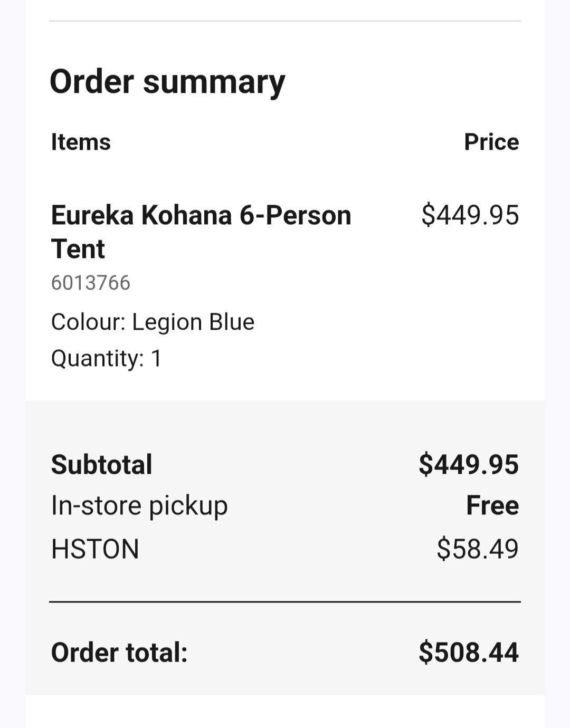Click the order total $508.44
The width and height of the screenshot is (570, 728).
point(468,652)
